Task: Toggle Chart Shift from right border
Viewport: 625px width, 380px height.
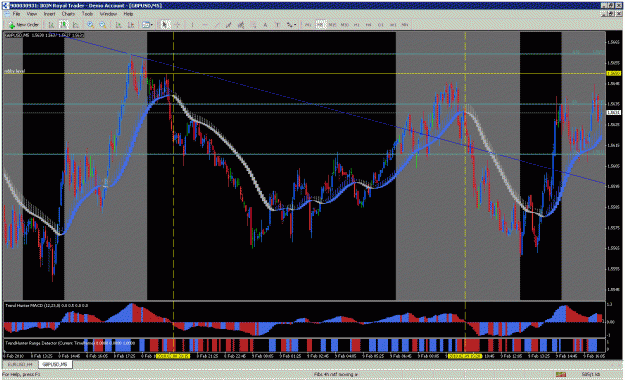Action: coord(131,25)
